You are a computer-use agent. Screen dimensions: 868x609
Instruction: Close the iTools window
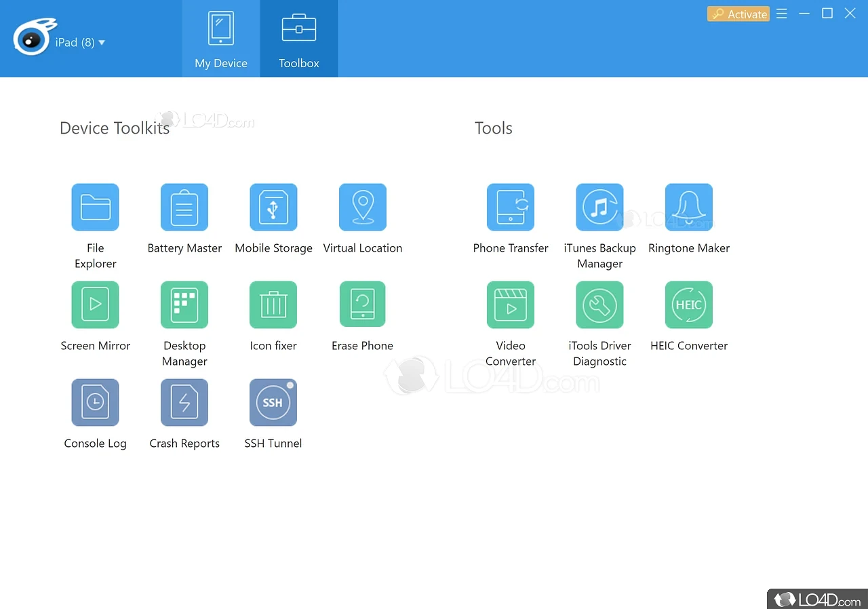tap(850, 14)
